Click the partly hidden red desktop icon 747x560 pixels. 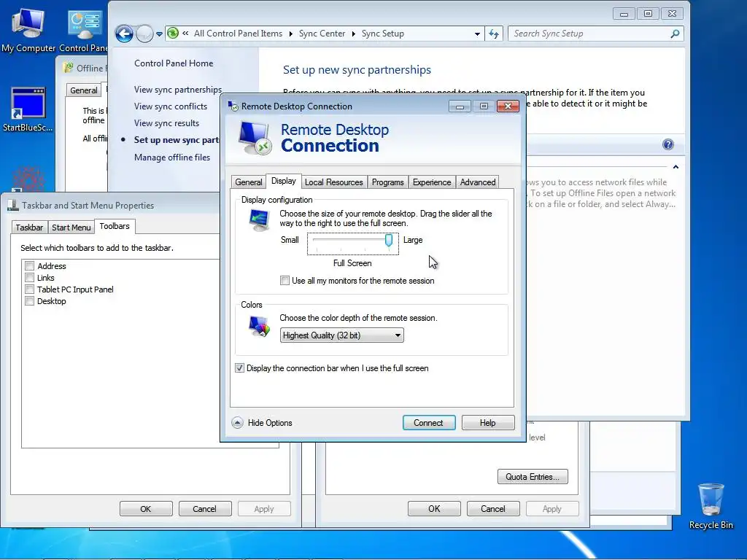pos(28,179)
